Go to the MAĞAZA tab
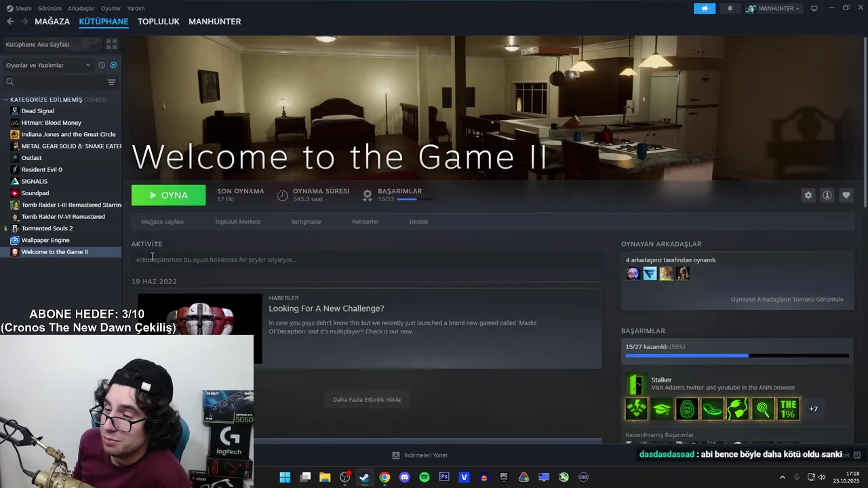 tap(52, 22)
